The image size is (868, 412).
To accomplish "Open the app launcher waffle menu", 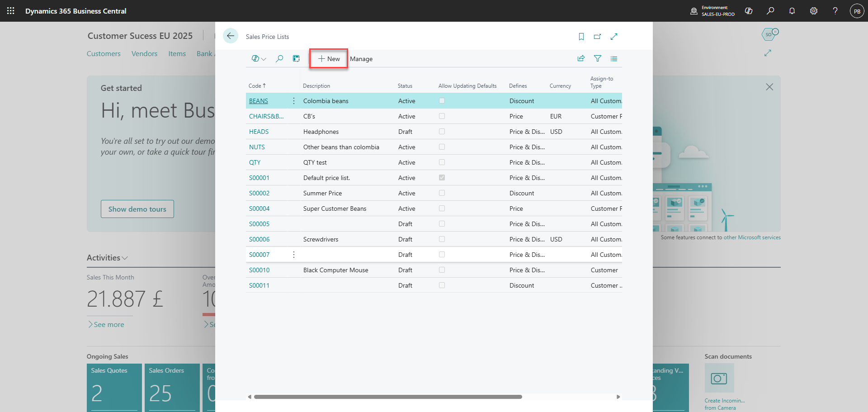I will pos(11,11).
